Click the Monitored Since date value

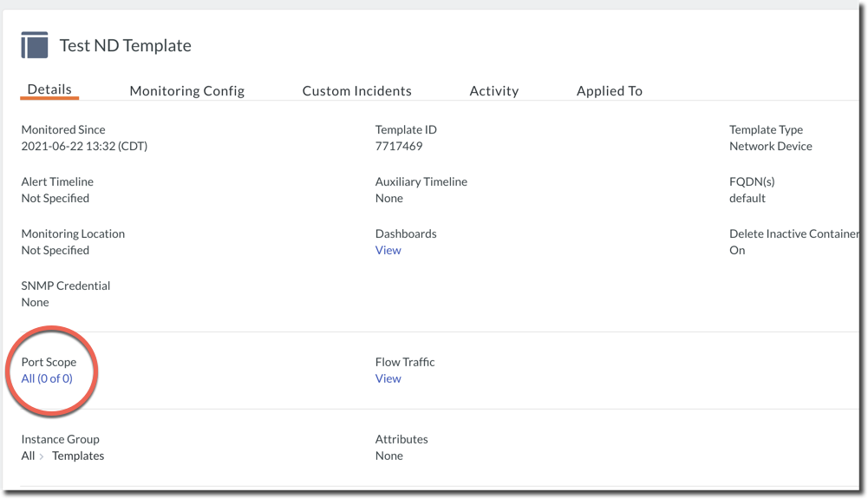[x=84, y=146]
